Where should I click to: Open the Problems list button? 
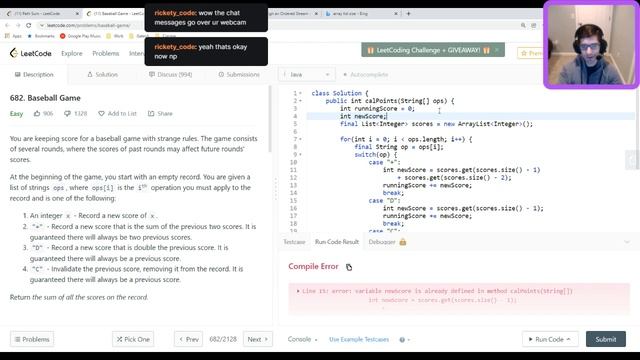pyautogui.click(x=32, y=339)
